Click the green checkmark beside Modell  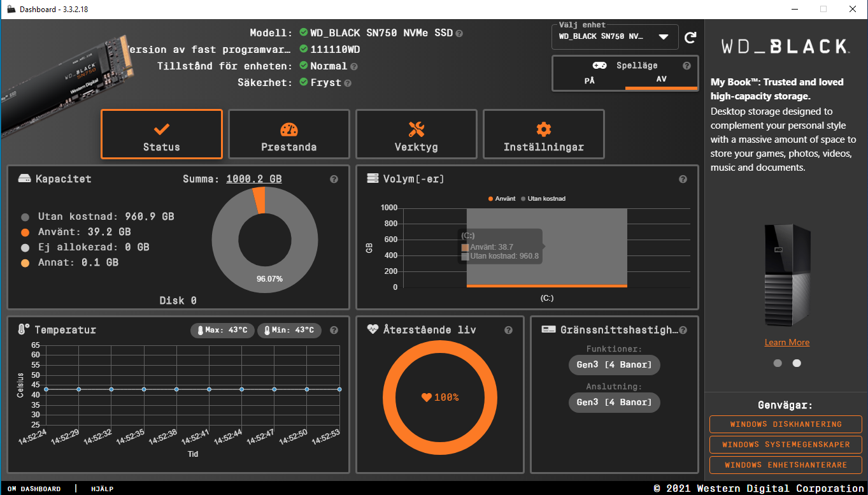click(304, 32)
